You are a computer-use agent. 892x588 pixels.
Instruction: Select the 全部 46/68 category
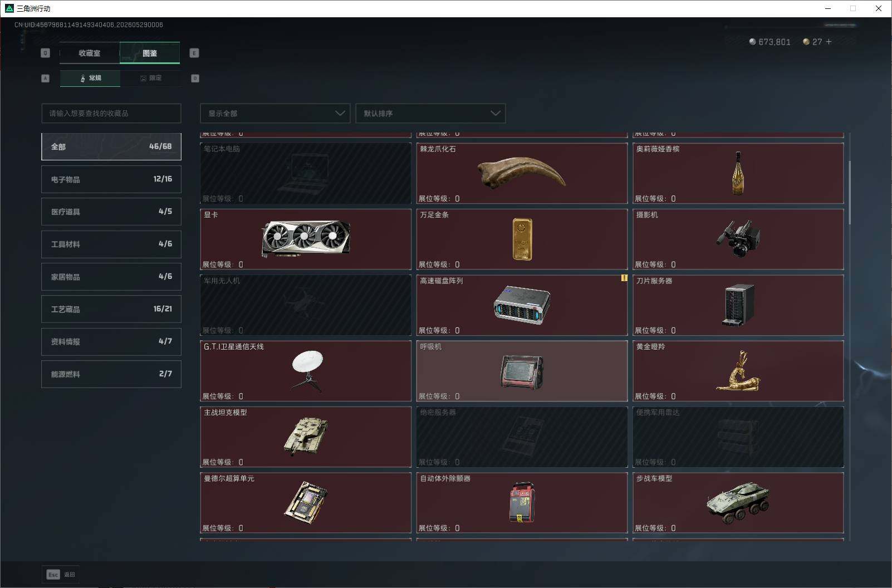111,146
